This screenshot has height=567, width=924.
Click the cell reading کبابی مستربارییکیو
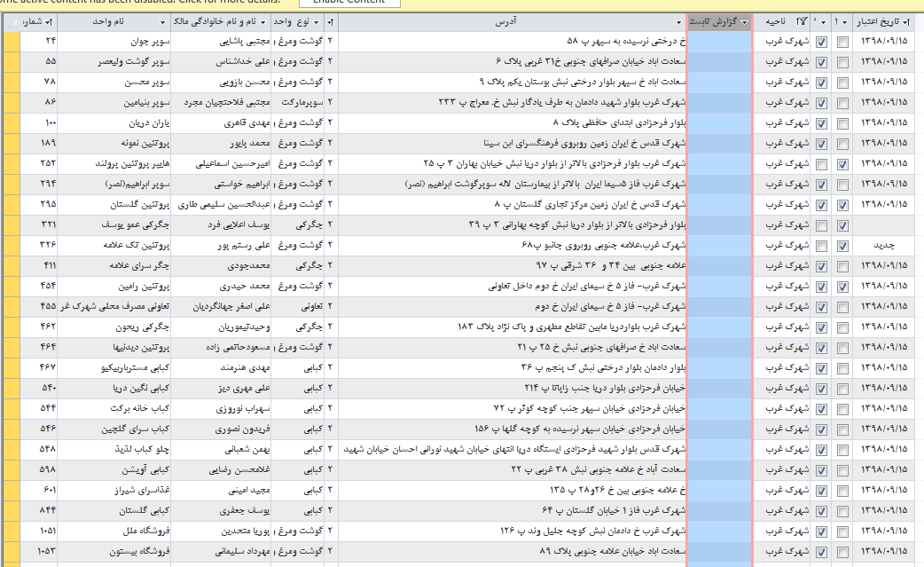coord(114,367)
